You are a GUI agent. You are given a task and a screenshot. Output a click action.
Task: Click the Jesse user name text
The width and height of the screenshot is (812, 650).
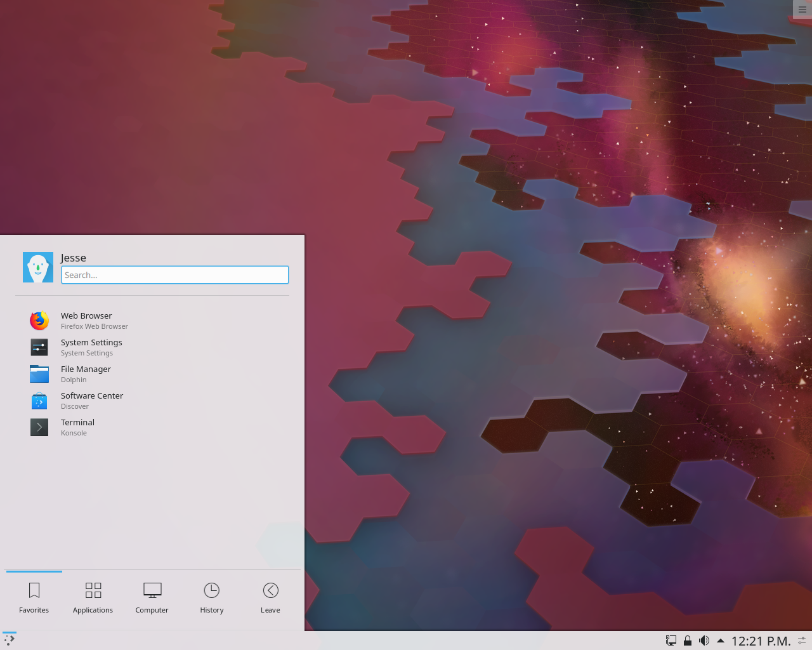click(74, 258)
